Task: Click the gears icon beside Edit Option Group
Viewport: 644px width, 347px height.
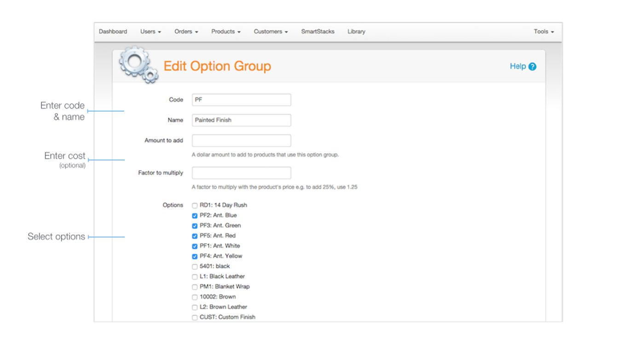Action: tap(138, 64)
